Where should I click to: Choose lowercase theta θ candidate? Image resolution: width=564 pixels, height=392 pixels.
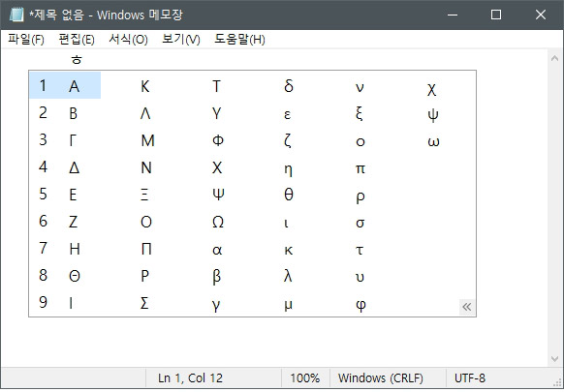click(289, 195)
